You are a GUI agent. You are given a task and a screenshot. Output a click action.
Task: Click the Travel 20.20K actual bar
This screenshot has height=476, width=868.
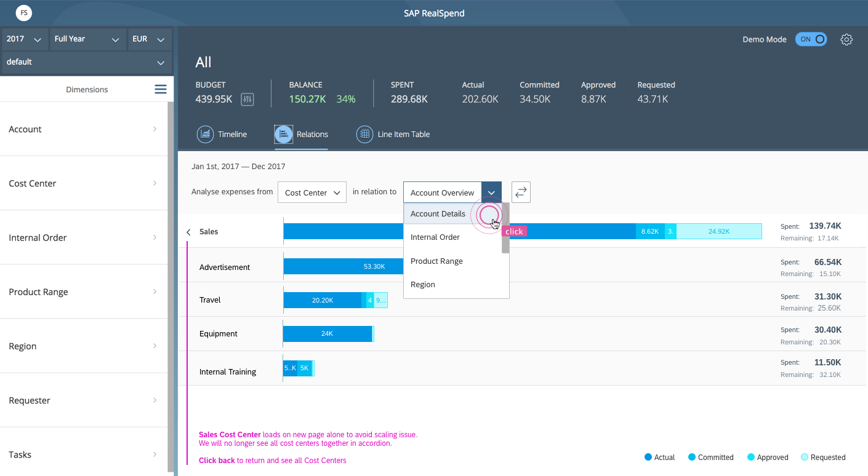coord(323,300)
